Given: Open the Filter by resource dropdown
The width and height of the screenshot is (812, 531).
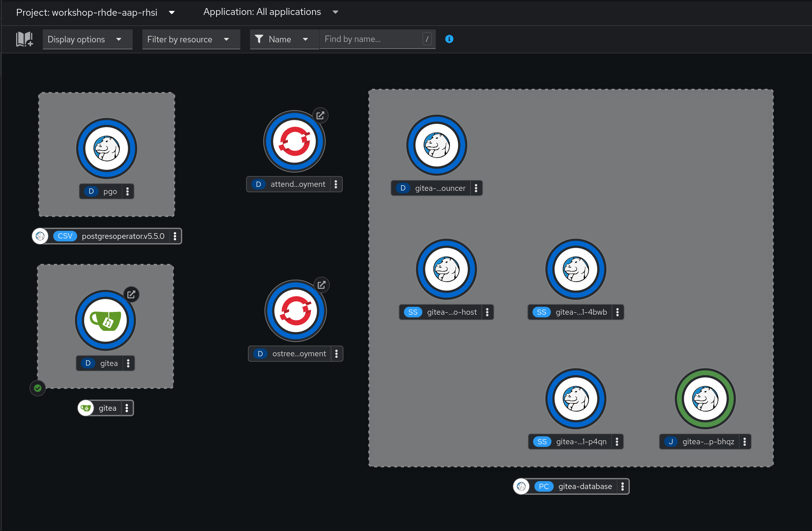Looking at the screenshot, I should [x=191, y=39].
